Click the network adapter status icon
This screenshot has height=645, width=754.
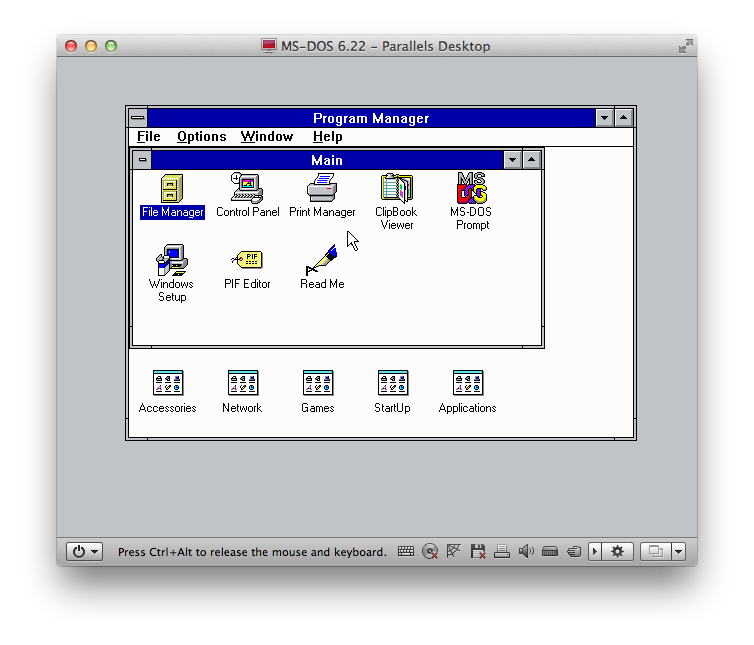tap(453, 551)
